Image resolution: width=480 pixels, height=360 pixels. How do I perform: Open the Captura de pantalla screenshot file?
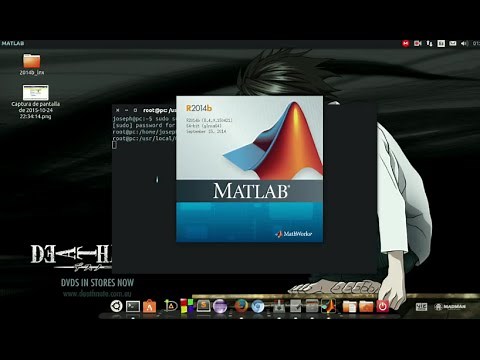coord(35,102)
